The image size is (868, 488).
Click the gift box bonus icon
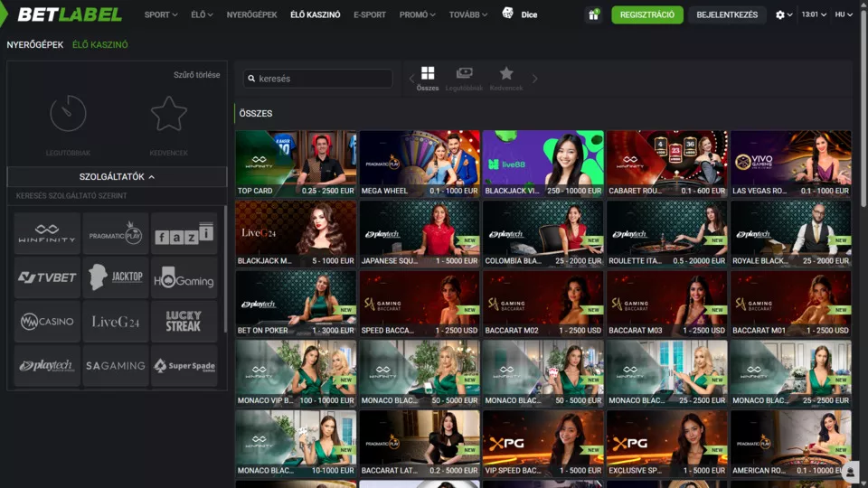(x=593, y=14)
